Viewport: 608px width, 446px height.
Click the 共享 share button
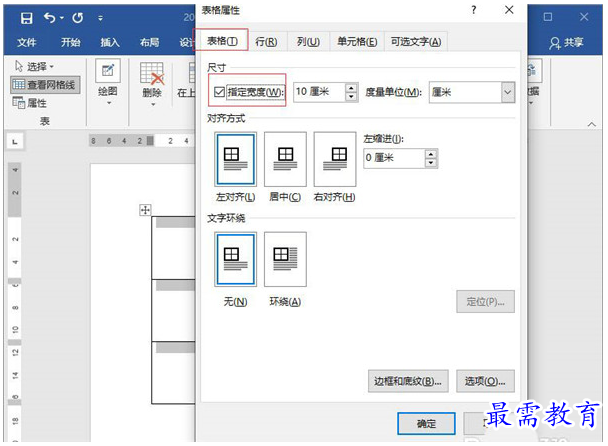pos(566,42)
